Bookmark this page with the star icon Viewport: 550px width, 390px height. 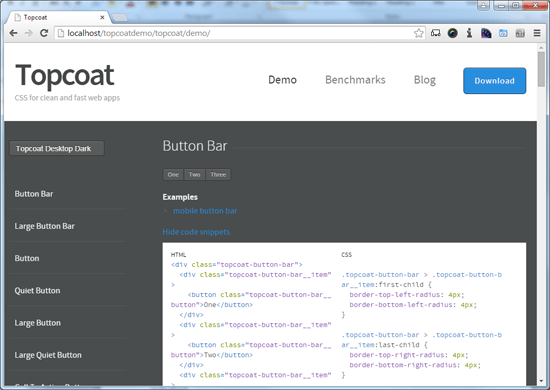tap(418, 33)
